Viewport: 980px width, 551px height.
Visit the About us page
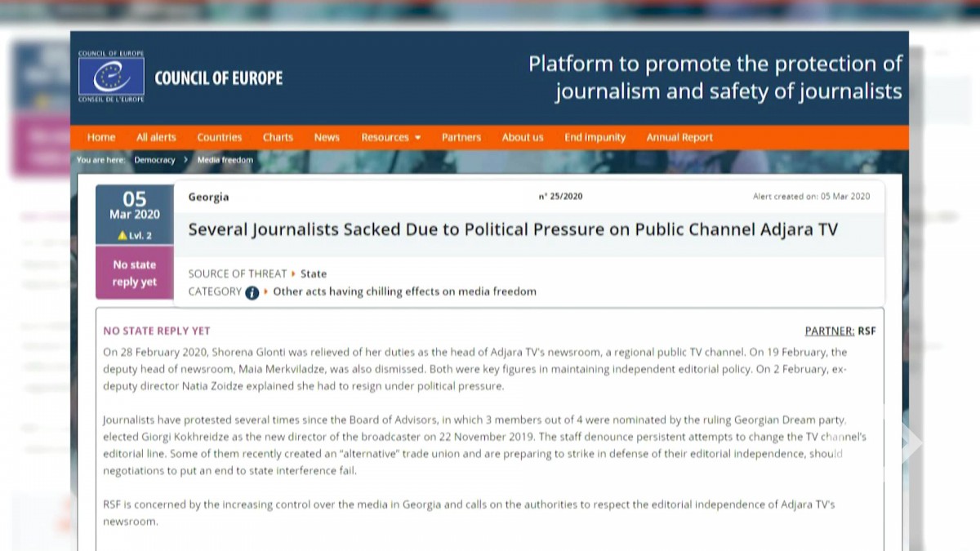click(x=523, y=137)
